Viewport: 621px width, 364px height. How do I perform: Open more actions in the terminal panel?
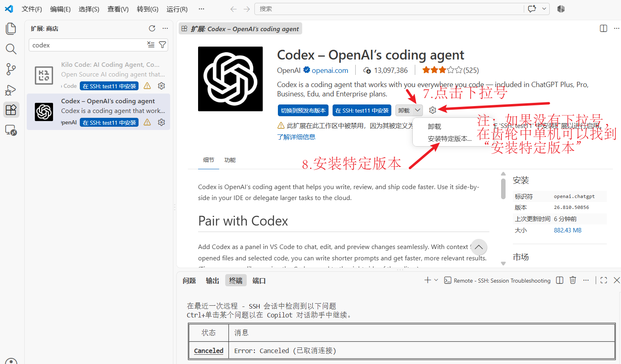pos(586,280)
